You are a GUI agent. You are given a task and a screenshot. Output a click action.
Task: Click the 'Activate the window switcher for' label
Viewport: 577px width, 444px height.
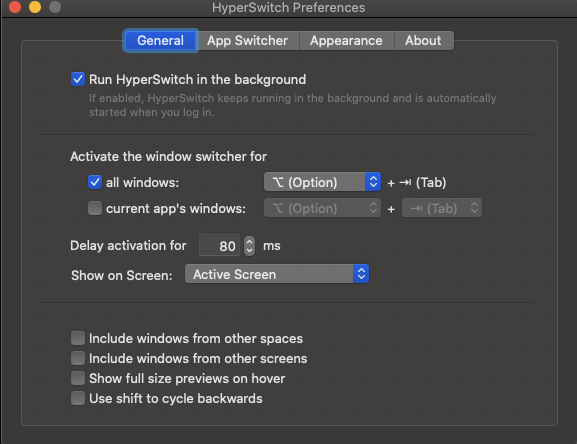click(169, 156)
